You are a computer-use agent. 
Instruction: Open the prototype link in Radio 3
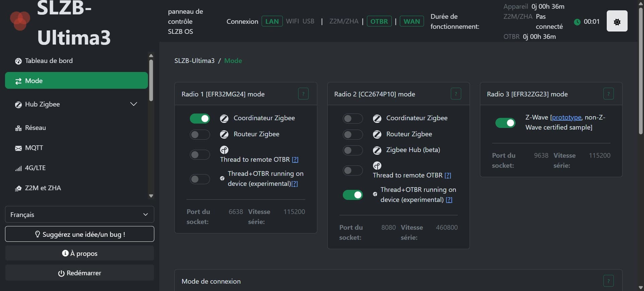coord(567,117)
